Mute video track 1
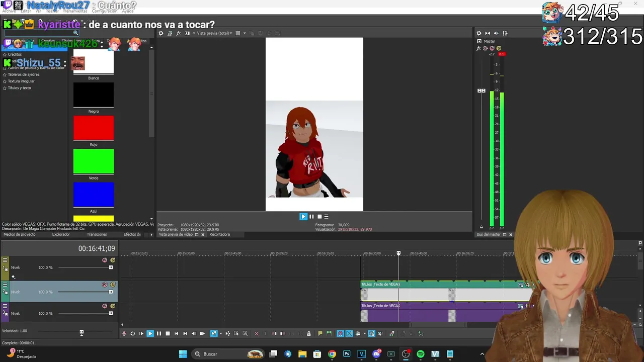Viewport: 644px width, 362px height. [x=105, y=260]
